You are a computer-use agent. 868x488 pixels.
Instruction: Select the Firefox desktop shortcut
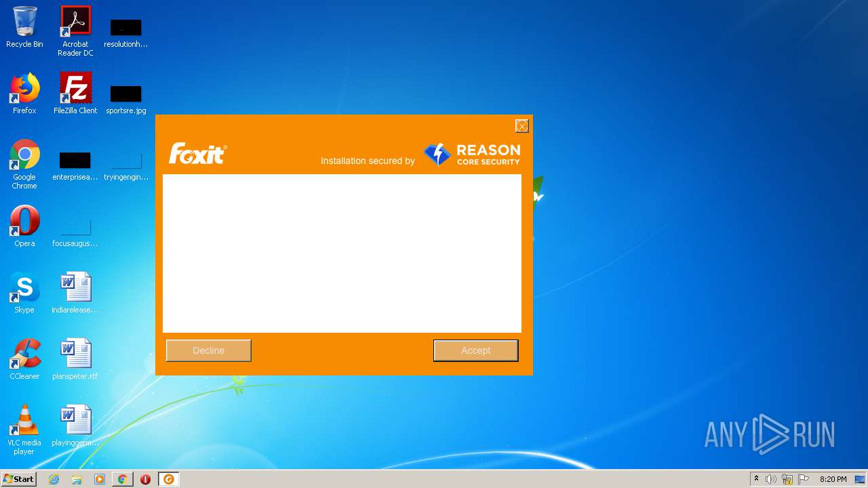pyautogui.click(x=24, y=94)
